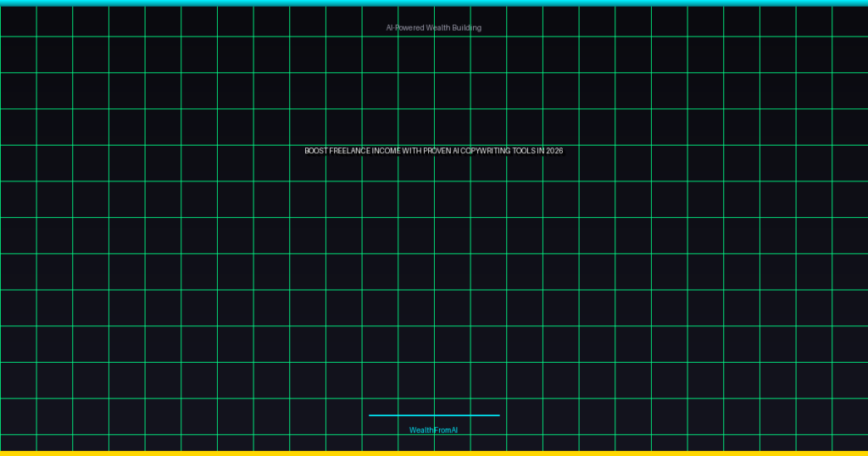Viewport: 868px width, 456px height.
Task: Click the WealthFromAI brand text
Action: 433,431
